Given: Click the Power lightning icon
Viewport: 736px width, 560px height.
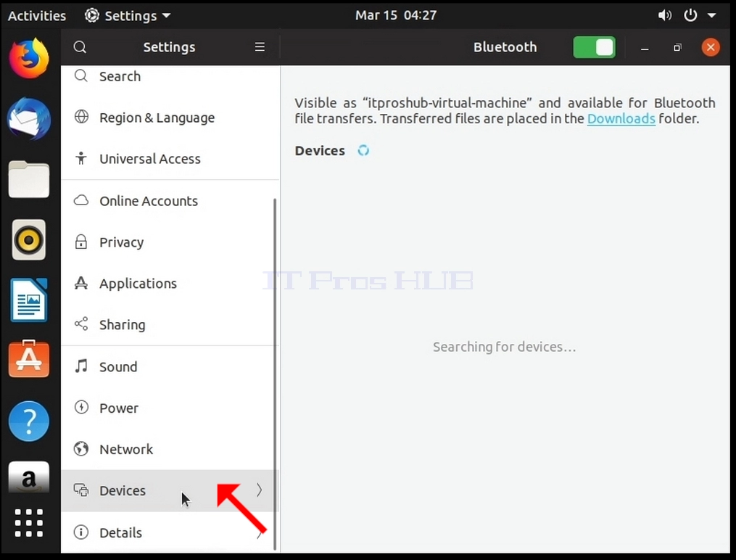Looking at the screenshot, I should point(81,407).
